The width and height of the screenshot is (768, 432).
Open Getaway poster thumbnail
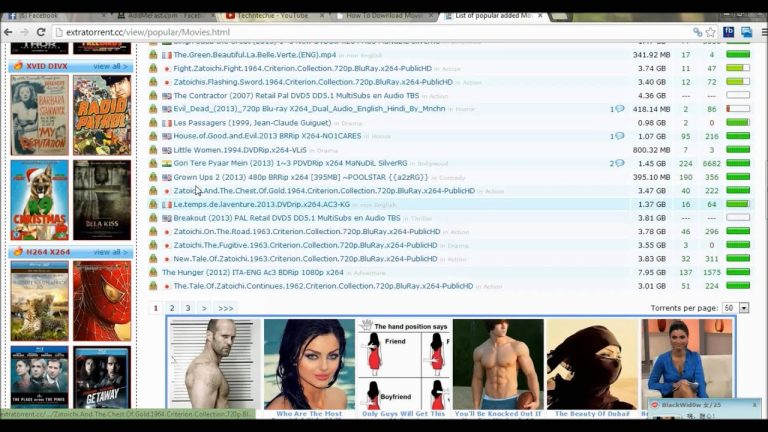tap(102, 377)
